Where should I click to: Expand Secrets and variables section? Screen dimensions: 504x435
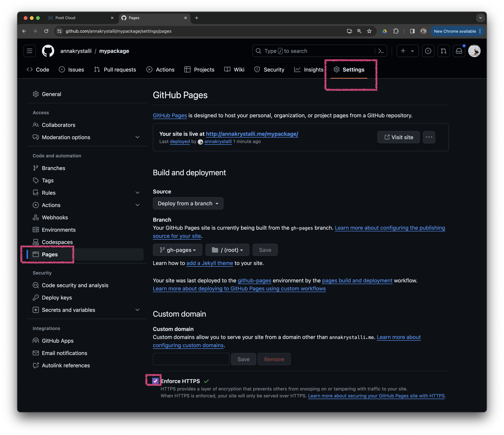137,310
